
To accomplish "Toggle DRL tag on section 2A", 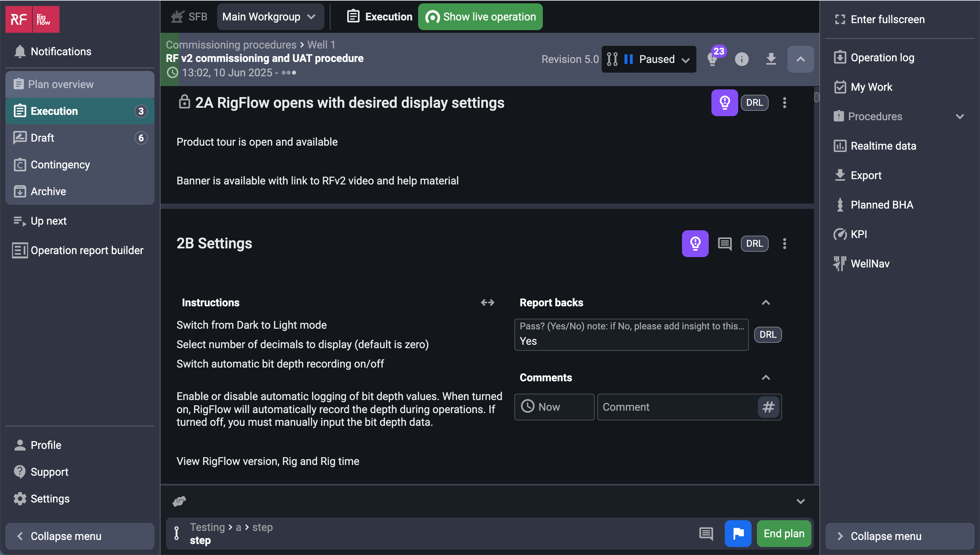I will coord(754,102).
